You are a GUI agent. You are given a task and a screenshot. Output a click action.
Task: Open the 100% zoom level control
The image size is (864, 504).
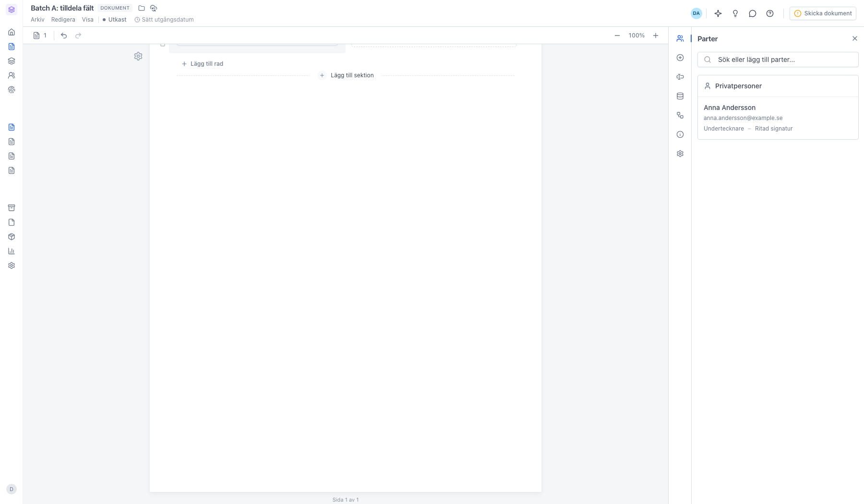[x=636, y=36]
